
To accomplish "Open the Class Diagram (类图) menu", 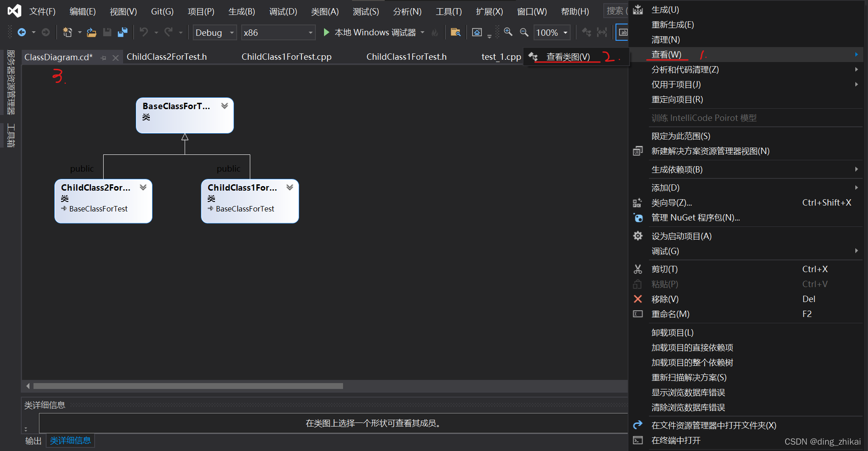I will [325, 11].
